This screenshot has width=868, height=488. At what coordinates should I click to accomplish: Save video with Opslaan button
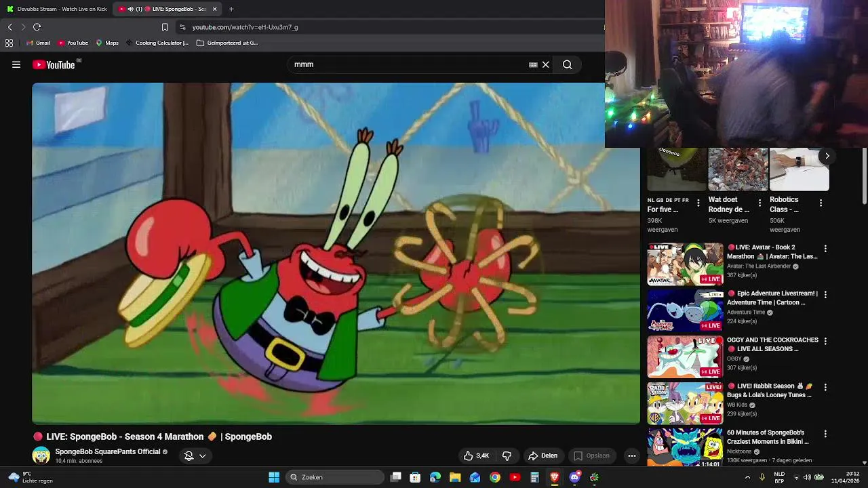click(592, 456)
